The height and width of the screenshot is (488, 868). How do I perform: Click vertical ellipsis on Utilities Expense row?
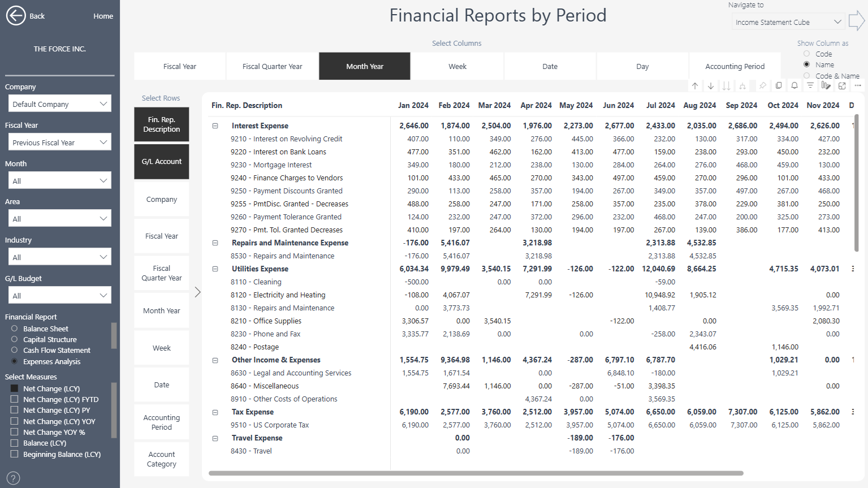(853, 269)
